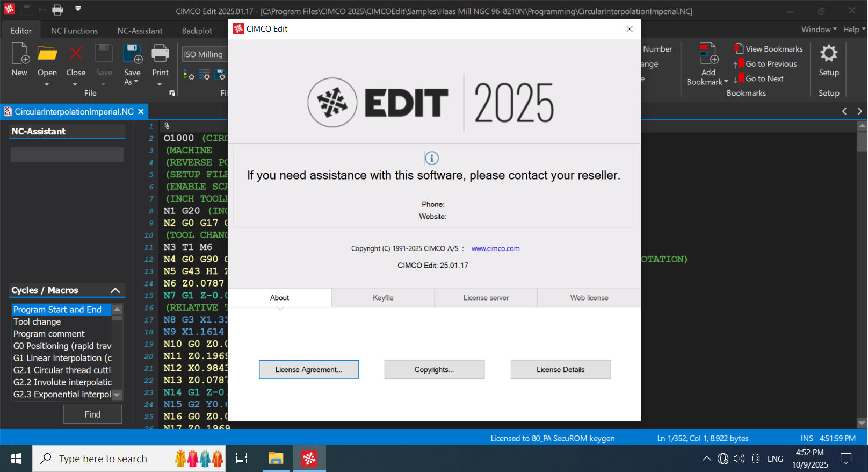Click View Bookmarks icon

point(739,48)
